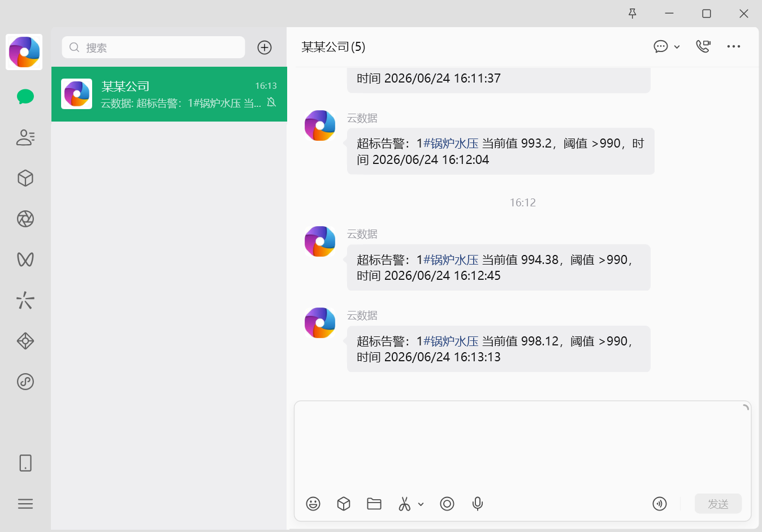Click 云数据 avatar beside the 994.38 alert
This screenshot has height=532, width=762.
pos(320,241)
